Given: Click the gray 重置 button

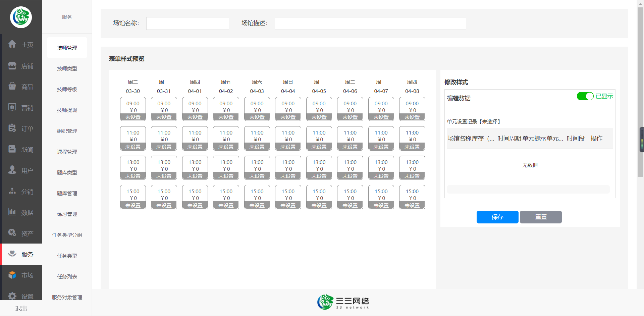Looking at the screenshot, I should (541, 217).
